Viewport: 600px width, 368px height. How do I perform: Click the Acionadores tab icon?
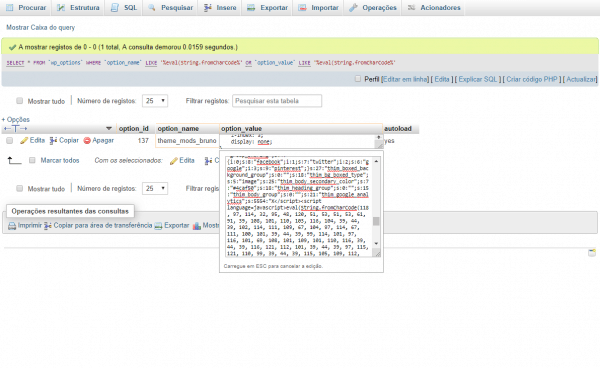click(x=411, y=8)
